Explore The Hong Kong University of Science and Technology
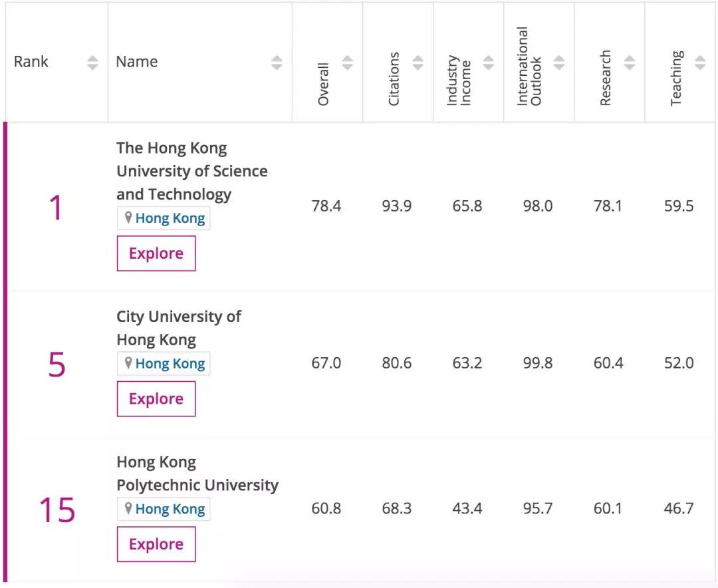This screenshot has height=588, width=718. 156,253
